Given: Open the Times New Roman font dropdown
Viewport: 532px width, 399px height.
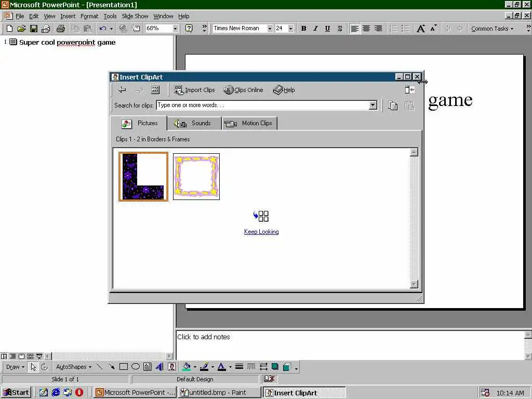Looking at the screenshot, I should click(270, 29).
